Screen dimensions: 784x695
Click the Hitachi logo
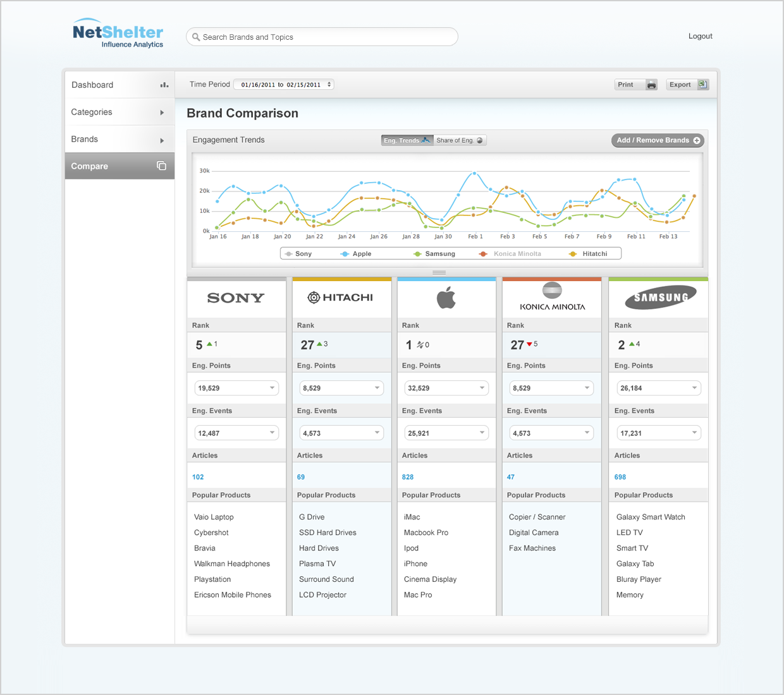click(340, 298)
